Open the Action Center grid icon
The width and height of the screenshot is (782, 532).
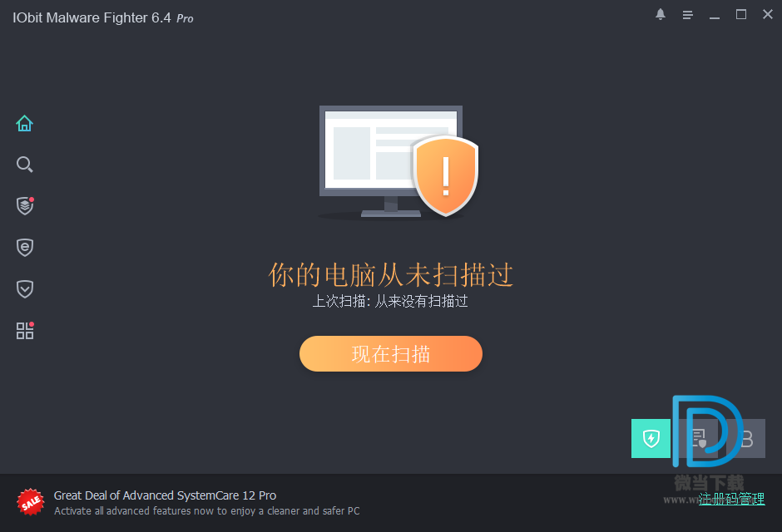(x=25, y=330)
